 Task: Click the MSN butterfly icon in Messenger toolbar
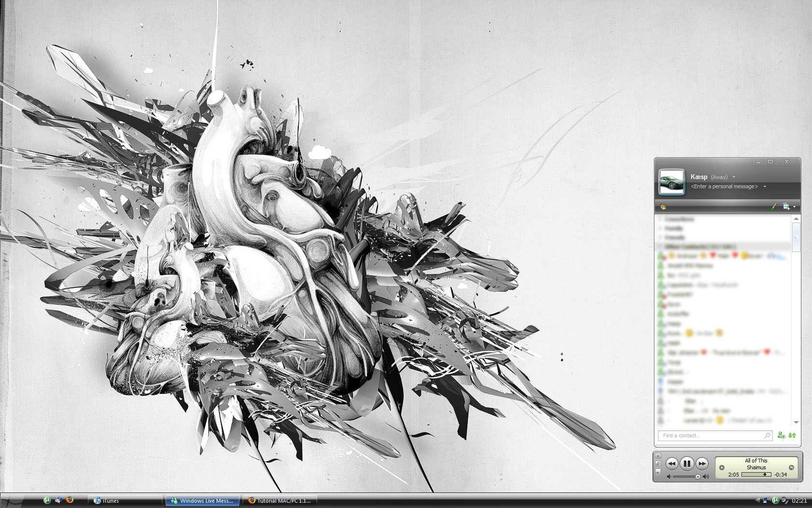pos(663,207)
